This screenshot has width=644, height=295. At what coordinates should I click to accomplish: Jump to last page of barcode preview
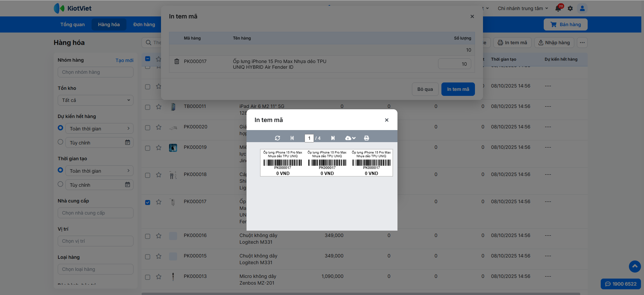(x=333, y=138)
